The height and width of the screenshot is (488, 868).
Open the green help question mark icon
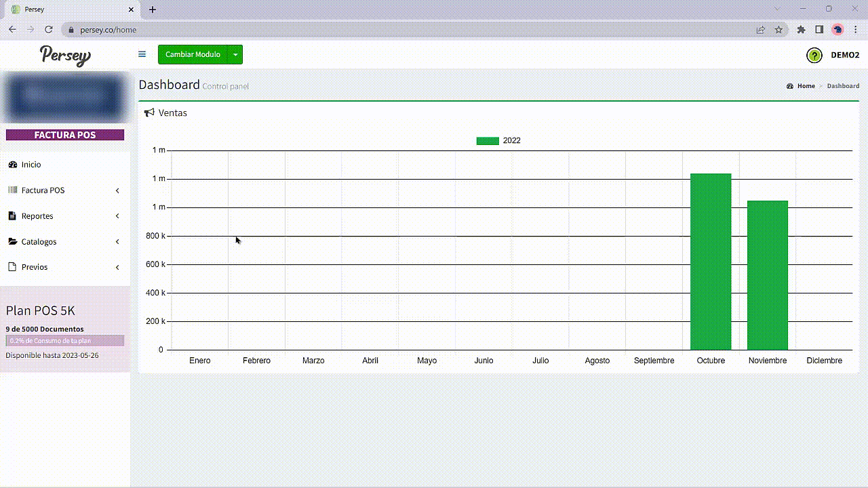tap(814, 56)
